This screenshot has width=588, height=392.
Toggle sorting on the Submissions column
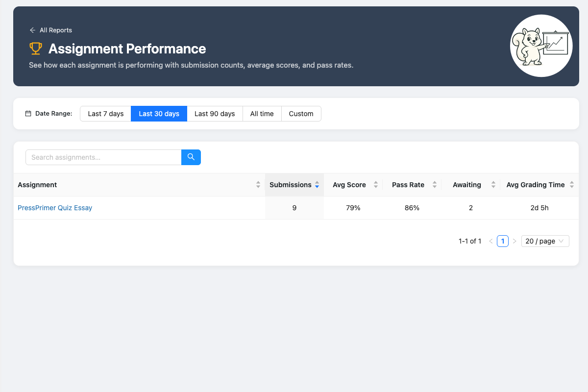click(x=317, y=185)
